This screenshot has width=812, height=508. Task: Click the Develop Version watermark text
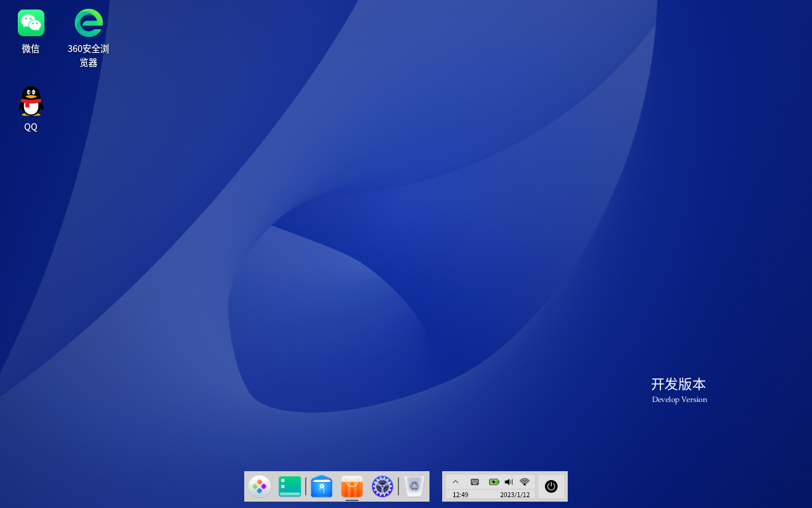[x=679, y=399]
